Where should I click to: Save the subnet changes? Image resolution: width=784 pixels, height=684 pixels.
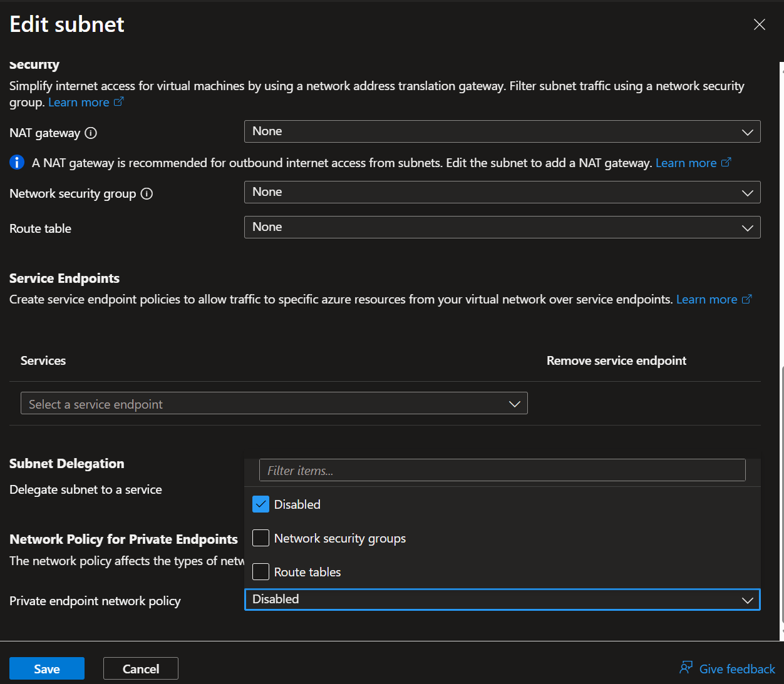(x=47, y=668)
